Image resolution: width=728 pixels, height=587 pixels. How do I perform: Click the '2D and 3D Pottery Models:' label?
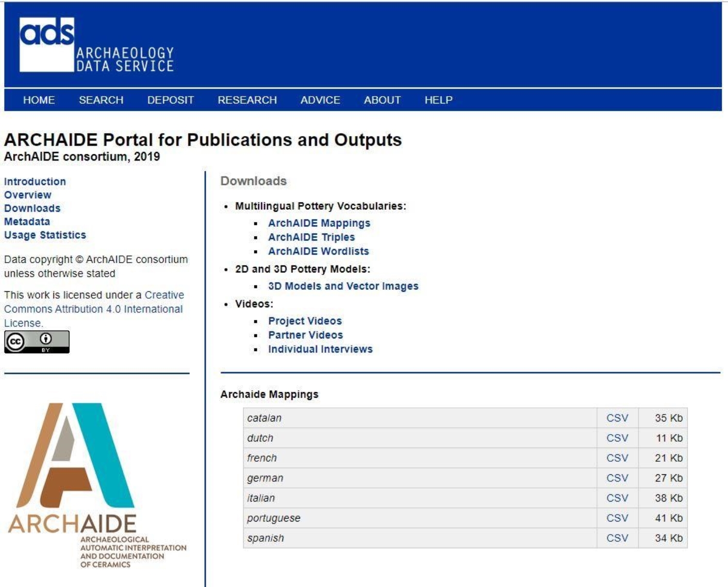tap(302, 269)
